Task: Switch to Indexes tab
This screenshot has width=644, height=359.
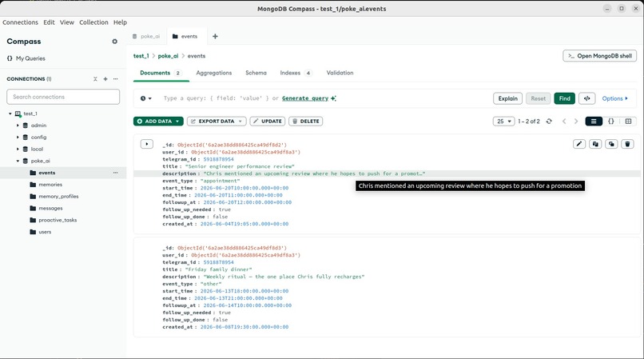Action: click(x=296, y=73)
